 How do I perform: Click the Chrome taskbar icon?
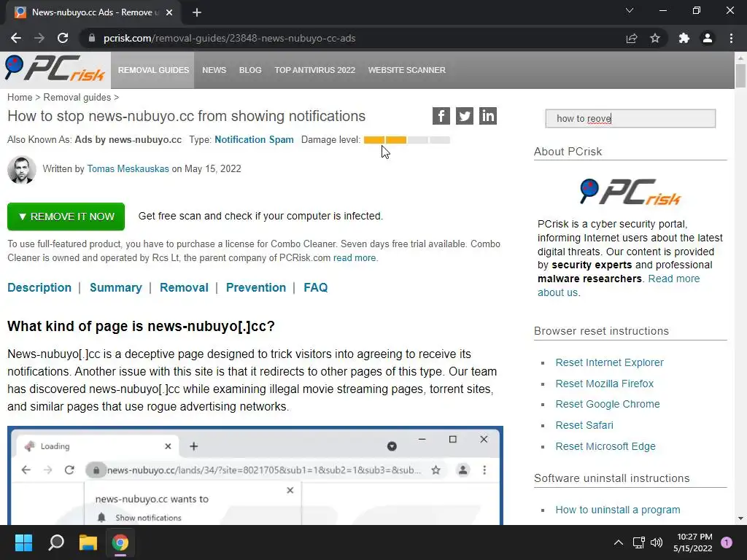120,542
